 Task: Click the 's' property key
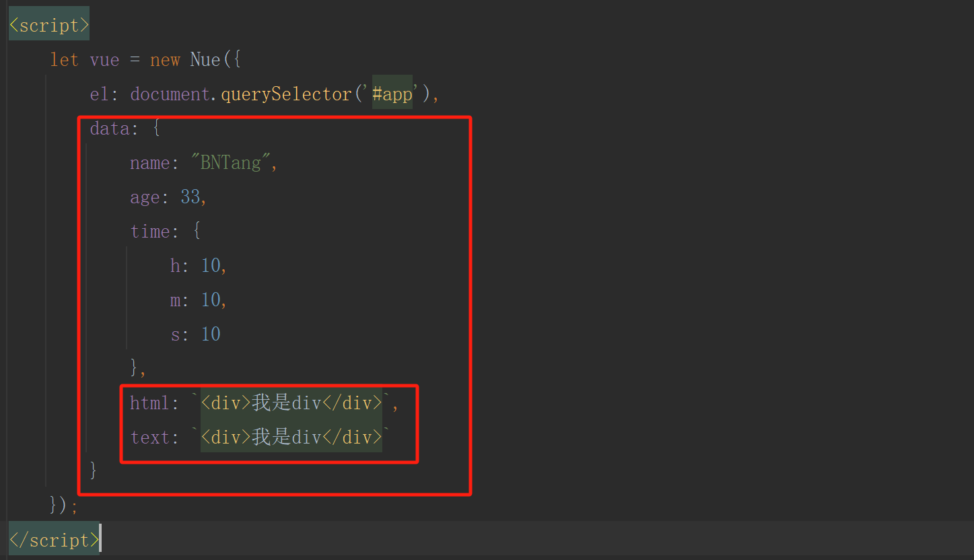point(176,335)
